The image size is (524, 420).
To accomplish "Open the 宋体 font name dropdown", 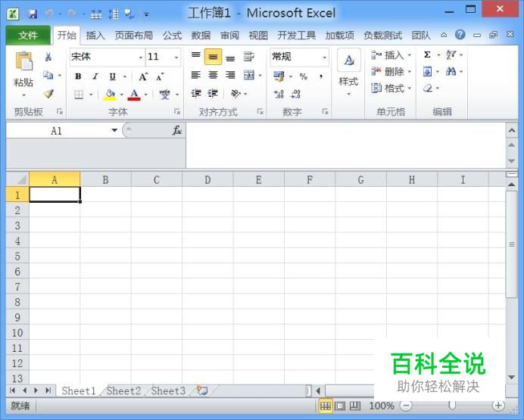I will [141, 58].
